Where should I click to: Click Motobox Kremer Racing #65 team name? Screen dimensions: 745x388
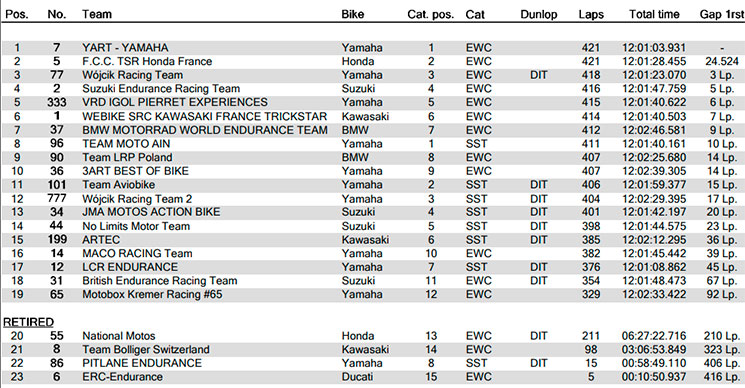tap(152, 294)
